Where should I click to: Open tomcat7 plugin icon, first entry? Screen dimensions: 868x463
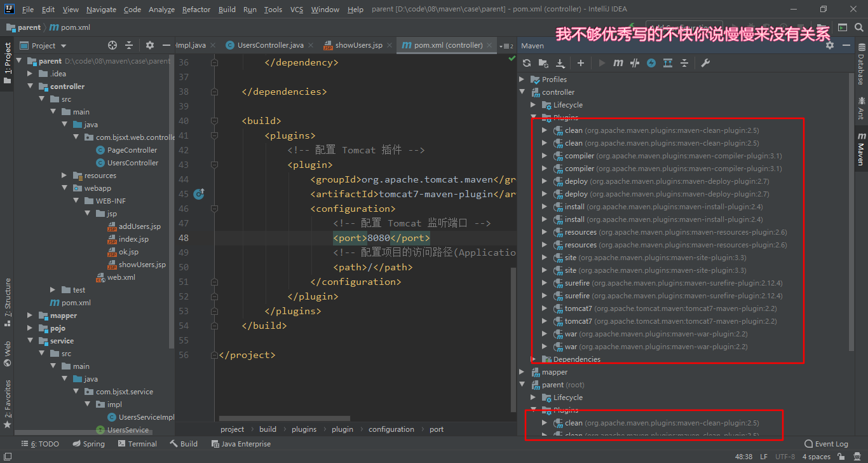558,308
